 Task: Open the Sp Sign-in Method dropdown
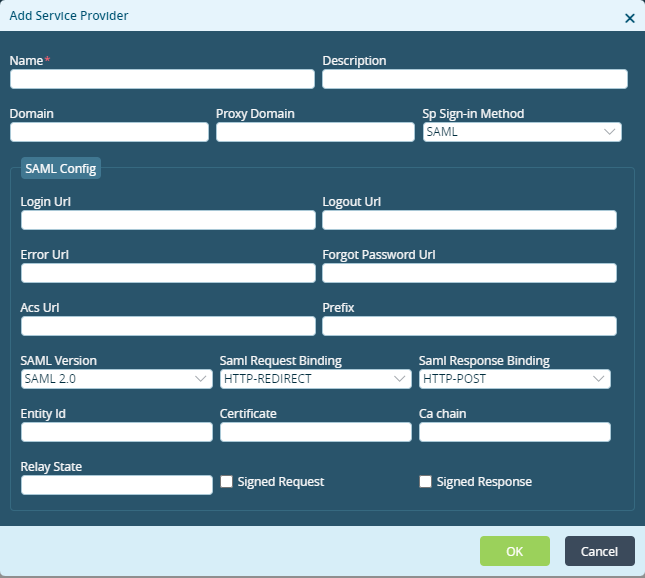(522, 132)
